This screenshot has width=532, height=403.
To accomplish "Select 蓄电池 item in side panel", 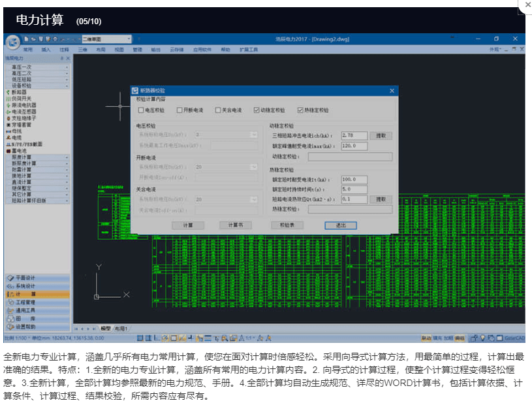I will [19, 150].
